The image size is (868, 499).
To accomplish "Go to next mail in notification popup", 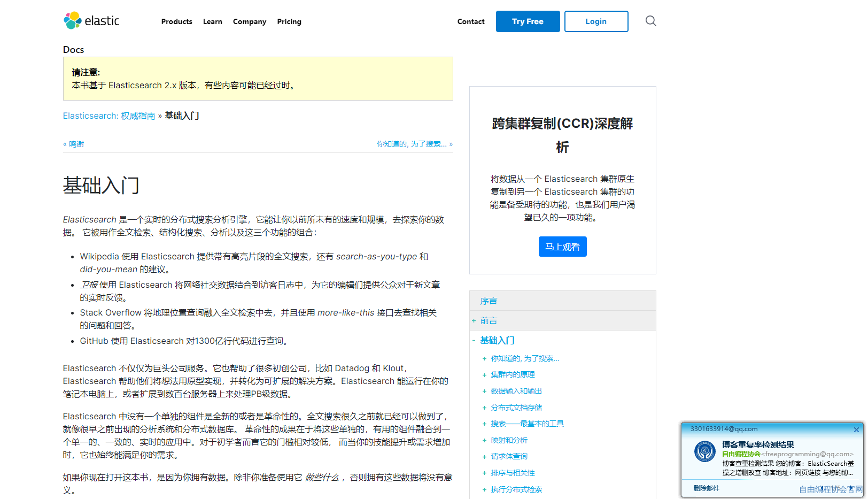I will coord(850,488).
